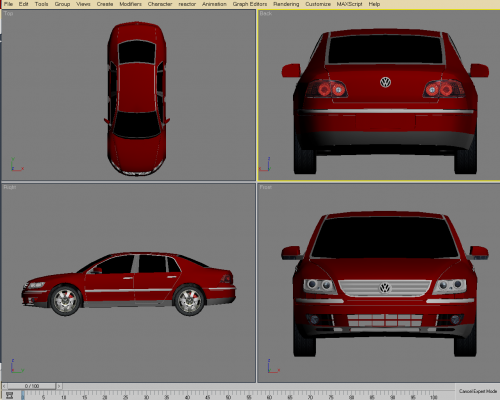Click the Top viewport label
The image size is (500, 400).
(x=9, y=13)
